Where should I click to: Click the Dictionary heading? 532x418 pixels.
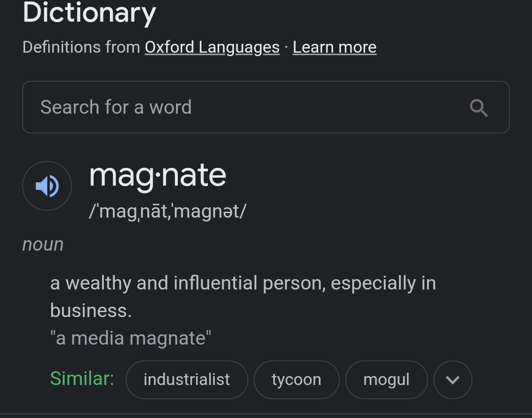click(89, 13)
